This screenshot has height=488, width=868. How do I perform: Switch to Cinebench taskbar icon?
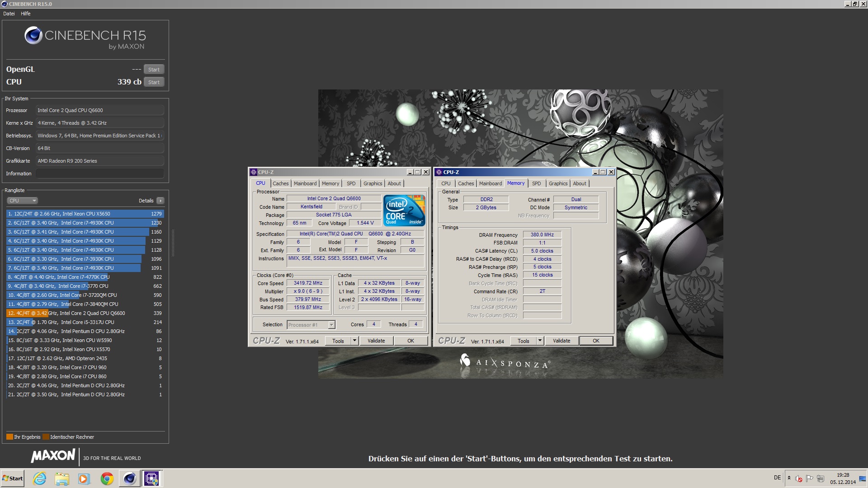pyautogui.click(x=129, y=479)
